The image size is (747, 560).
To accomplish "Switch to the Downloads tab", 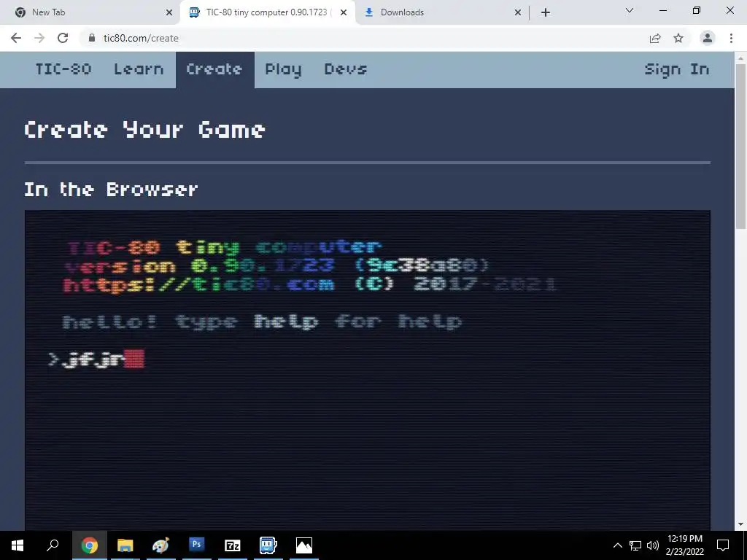I will (443, 12).
